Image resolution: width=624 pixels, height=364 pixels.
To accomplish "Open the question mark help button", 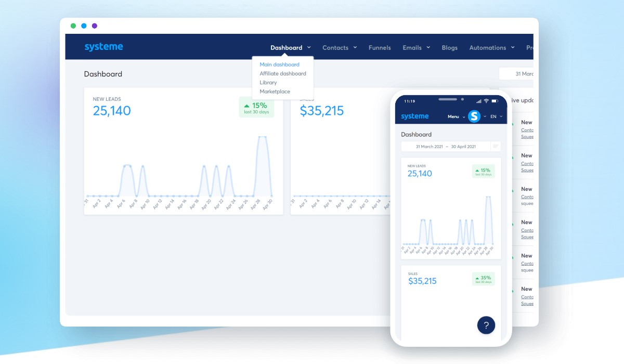I will click(486, 326).
